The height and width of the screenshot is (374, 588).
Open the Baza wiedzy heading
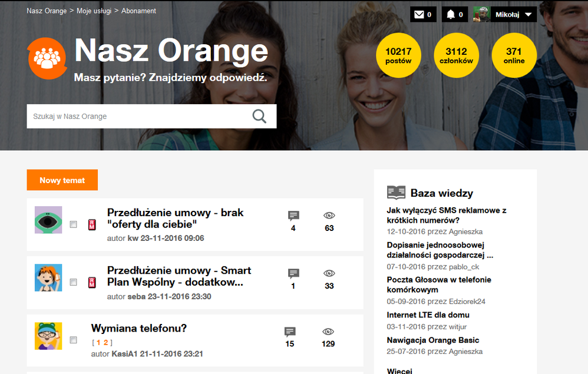(x=442, y=193)
